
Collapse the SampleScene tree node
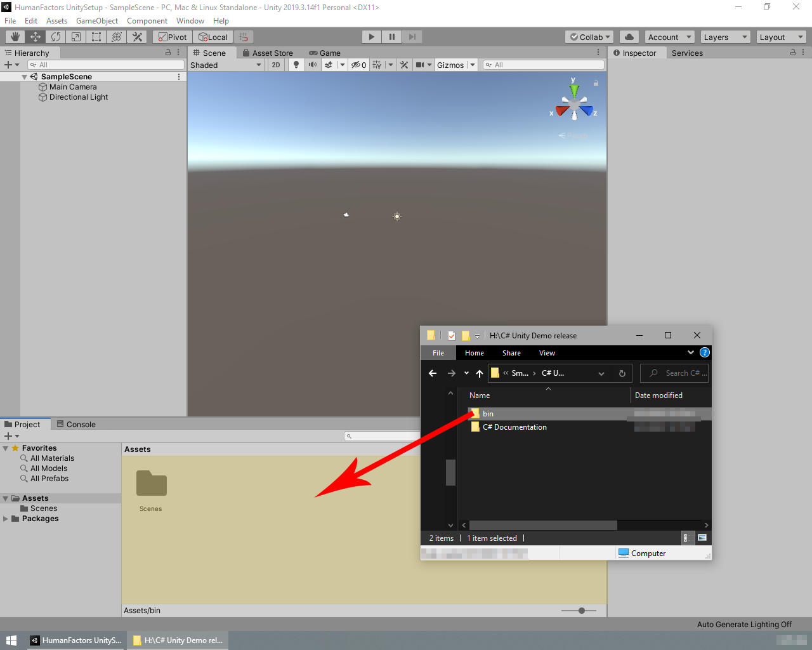[x=24, y=77]
